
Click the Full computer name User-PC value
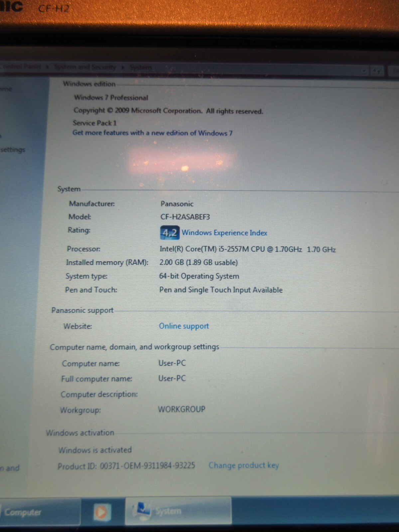coord(172,378)
